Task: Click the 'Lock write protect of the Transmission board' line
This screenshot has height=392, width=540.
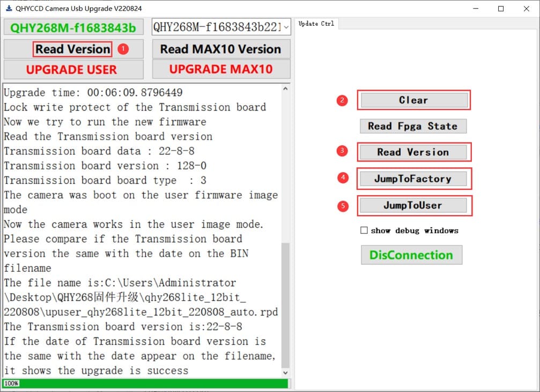Action: click(x=135, y=107)
